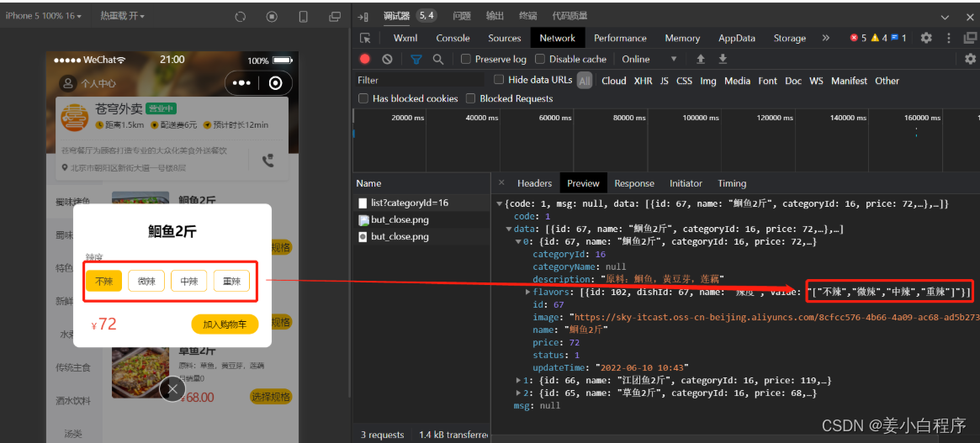The width and height of the screenshot is (980, 443).
Task: Open the 热重载 开 dropdown
Action: (123, 16)
